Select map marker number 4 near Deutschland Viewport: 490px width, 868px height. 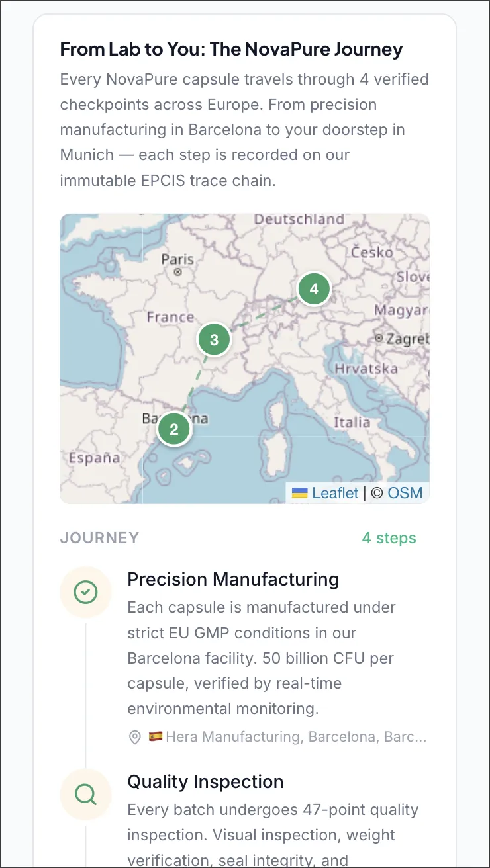313,289
